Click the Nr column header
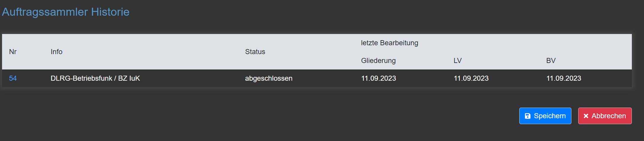 point(13,52)
